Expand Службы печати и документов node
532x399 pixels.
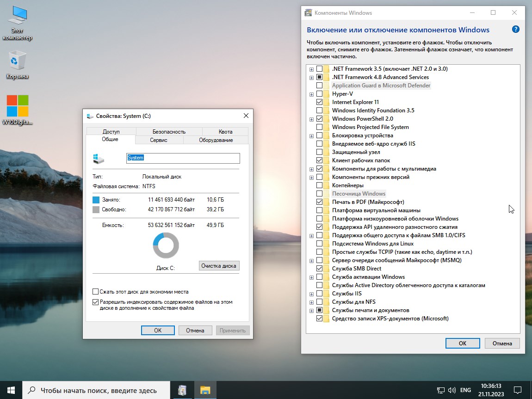coord(311,311)
